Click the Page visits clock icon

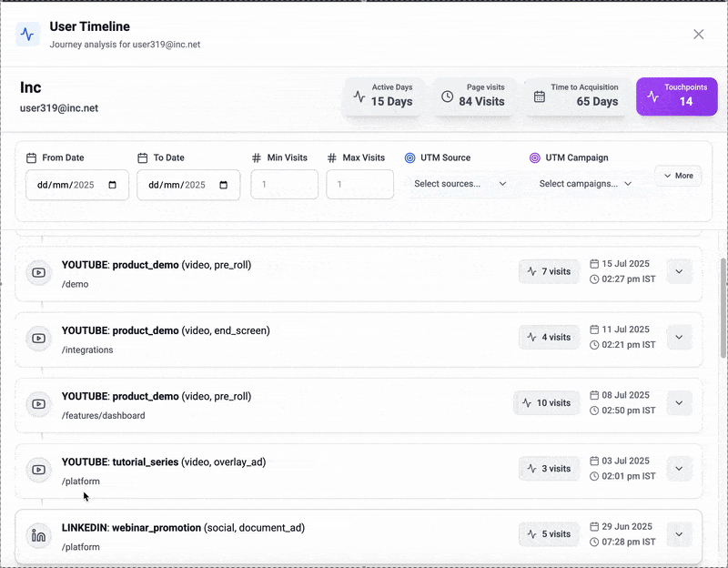click(x=447, y=96)
